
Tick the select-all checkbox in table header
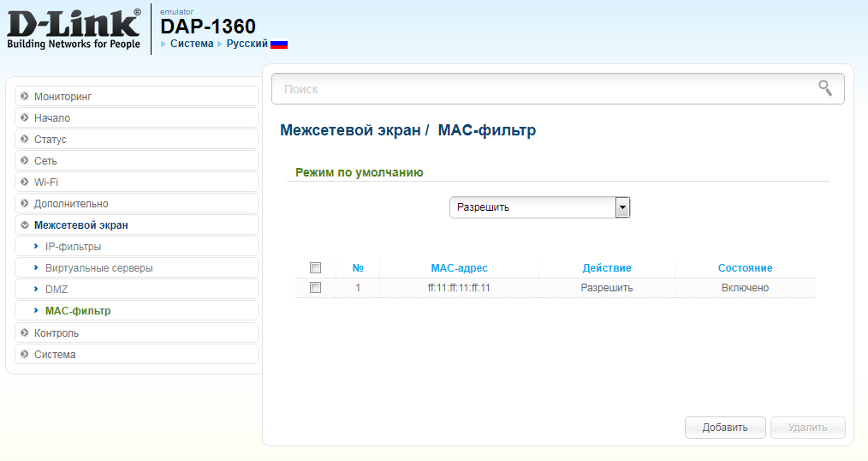(x=316, y=267)
